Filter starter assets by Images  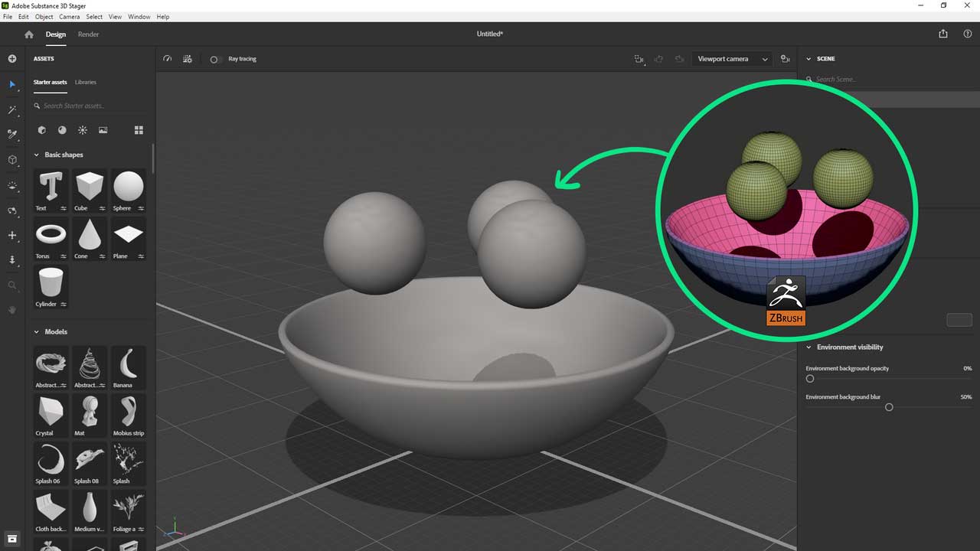click(103, 130)
